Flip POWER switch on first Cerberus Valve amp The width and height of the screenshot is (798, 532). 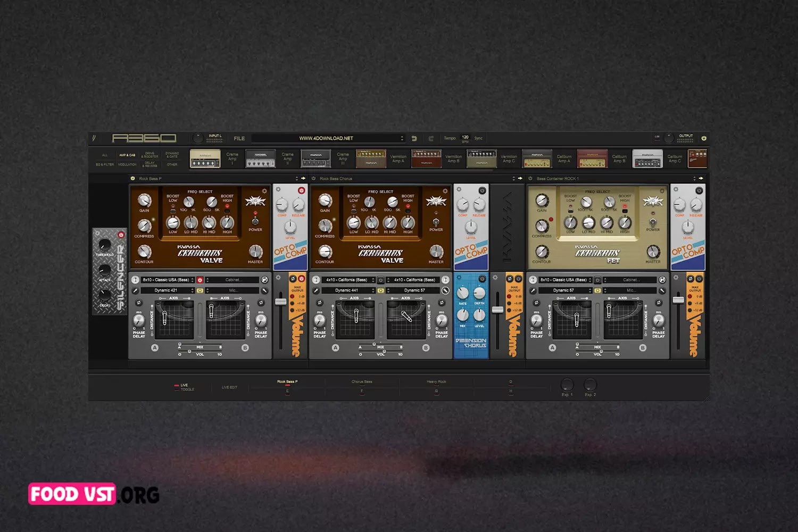(255, 221)
